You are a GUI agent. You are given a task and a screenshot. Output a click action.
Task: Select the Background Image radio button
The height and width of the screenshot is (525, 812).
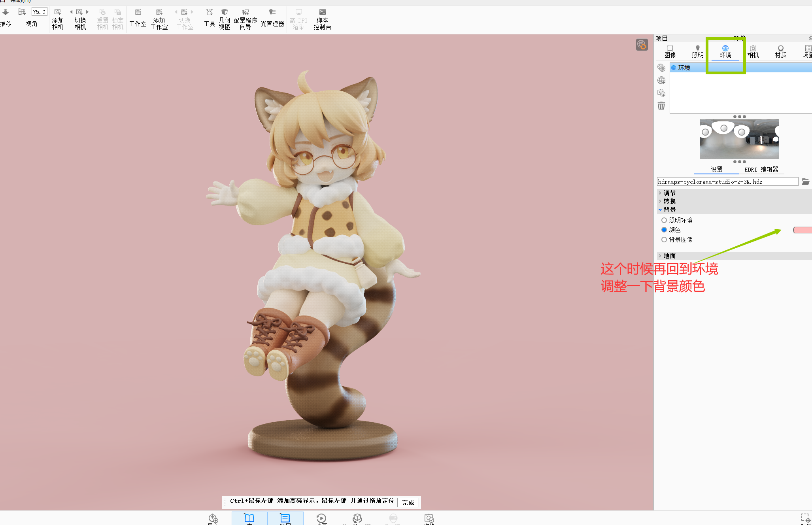664,240
